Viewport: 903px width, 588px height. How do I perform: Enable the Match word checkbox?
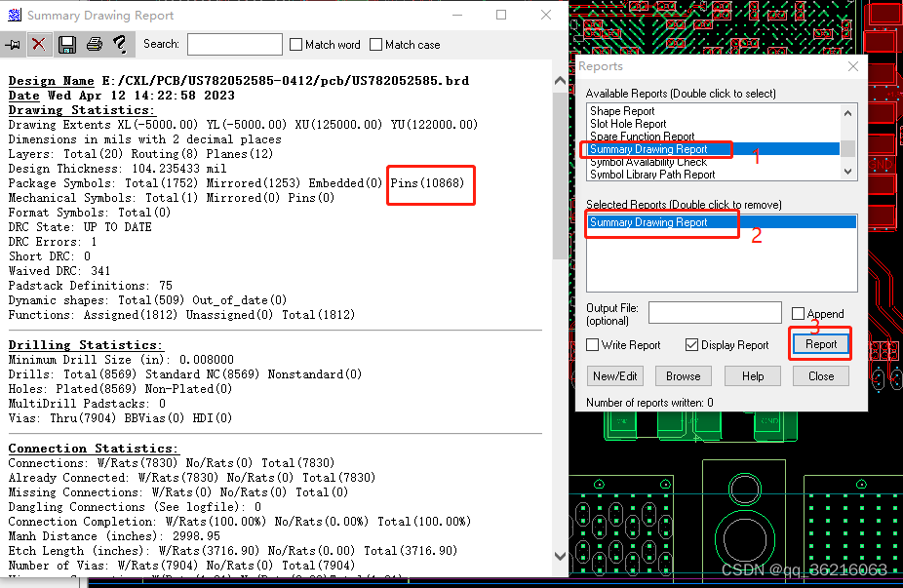click(296, 45)
